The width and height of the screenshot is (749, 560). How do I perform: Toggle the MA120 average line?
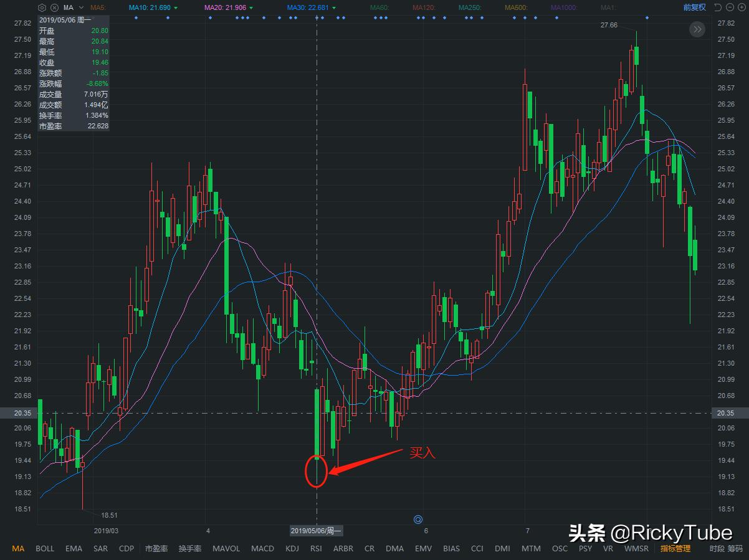424,7
